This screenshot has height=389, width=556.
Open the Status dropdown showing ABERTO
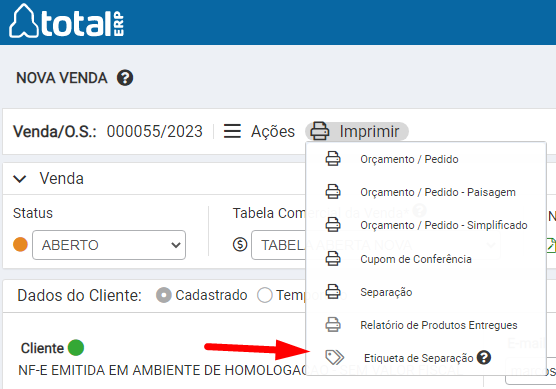(109, 245)
